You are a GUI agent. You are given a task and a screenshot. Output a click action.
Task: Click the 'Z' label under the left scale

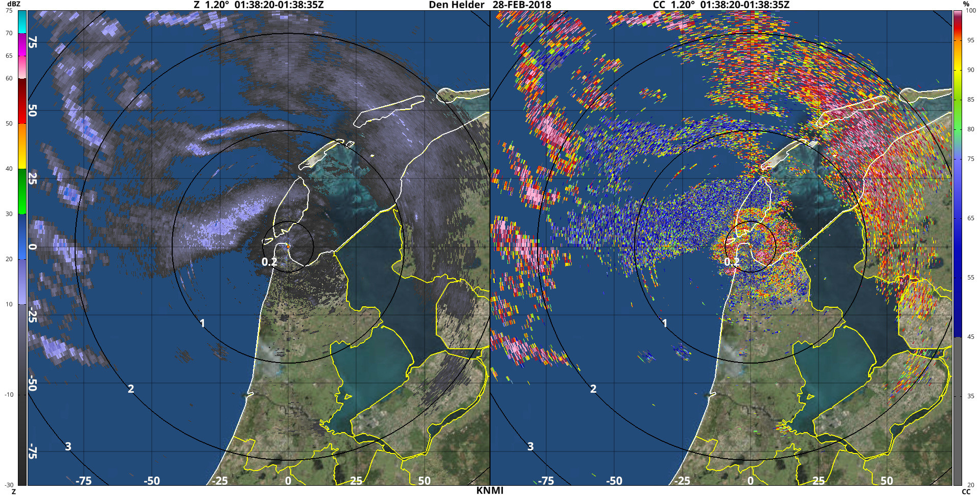[x=14, y=491]
